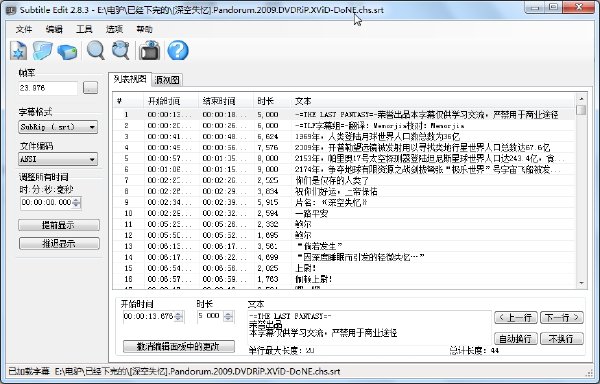600x384 pixels.
Task: Select subtitle row 14 about 深度睡眠
Action: point(344,257)
